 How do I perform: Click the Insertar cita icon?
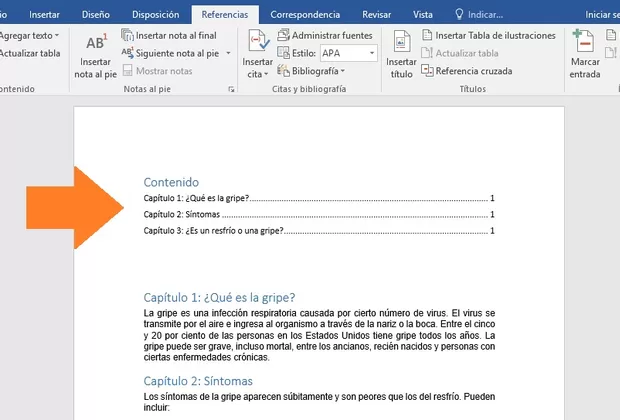(258, 41)
